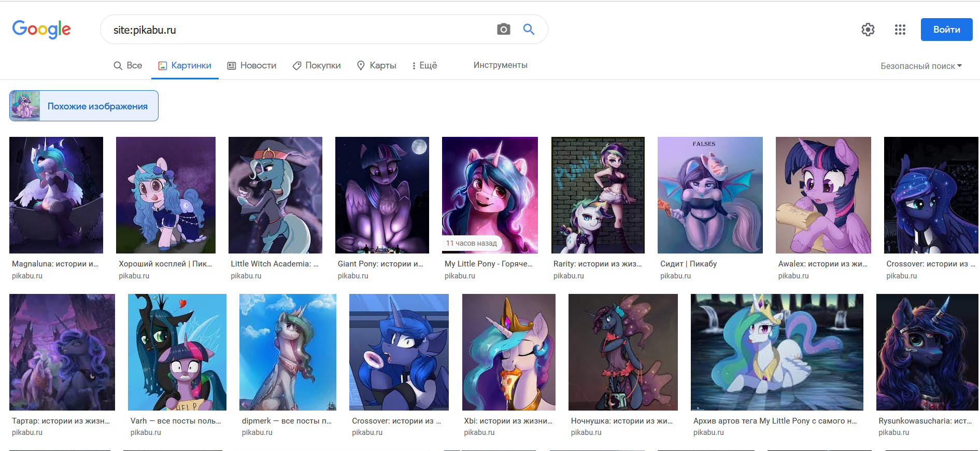This screenshot has width=980, height=451.
Task: Open the Google apps grid icon
Action: coord(900,30)
